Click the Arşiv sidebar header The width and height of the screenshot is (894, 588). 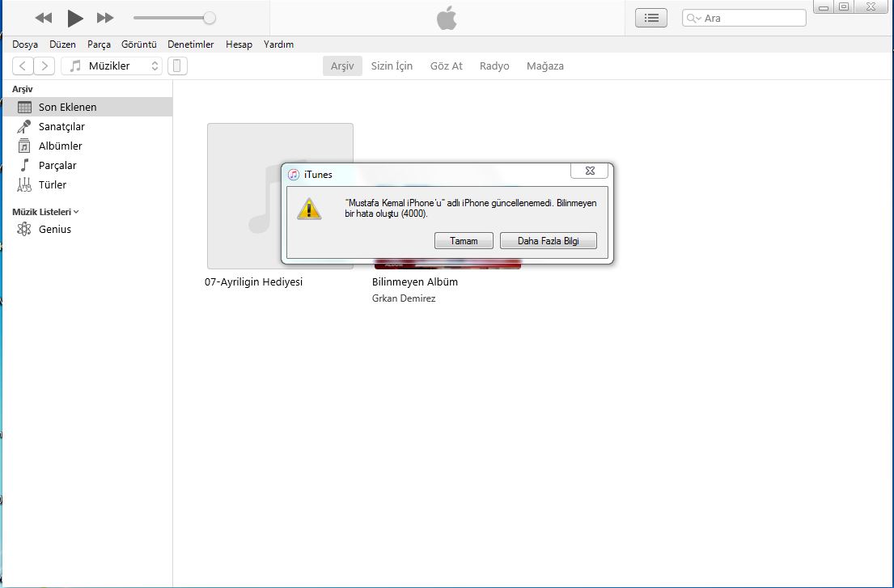[x=23, y=89]
